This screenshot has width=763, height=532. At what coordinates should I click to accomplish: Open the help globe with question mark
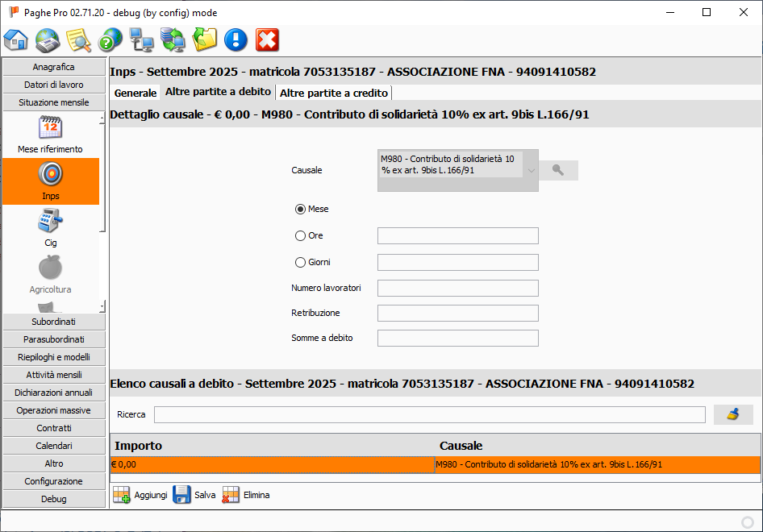110,39
